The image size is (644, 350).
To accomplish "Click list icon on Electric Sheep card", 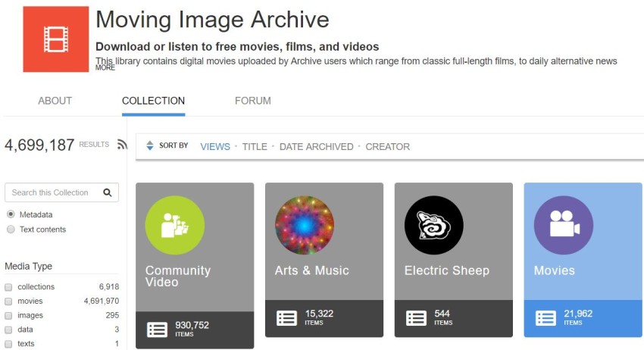I will 416,318.
